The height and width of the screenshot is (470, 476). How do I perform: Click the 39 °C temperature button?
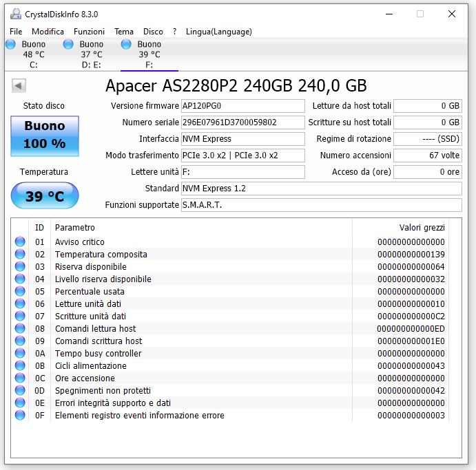click(45, 195)
